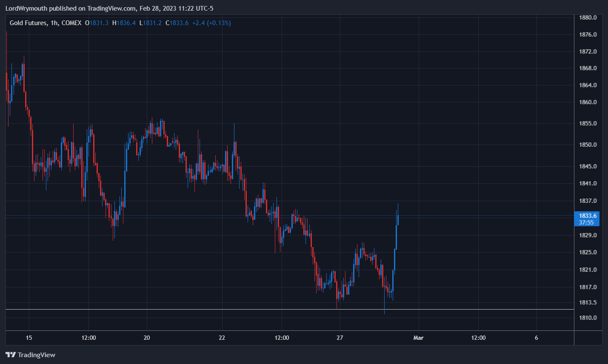
Task: Click the 1821.0 price axis label
Action: pos(588,270)
